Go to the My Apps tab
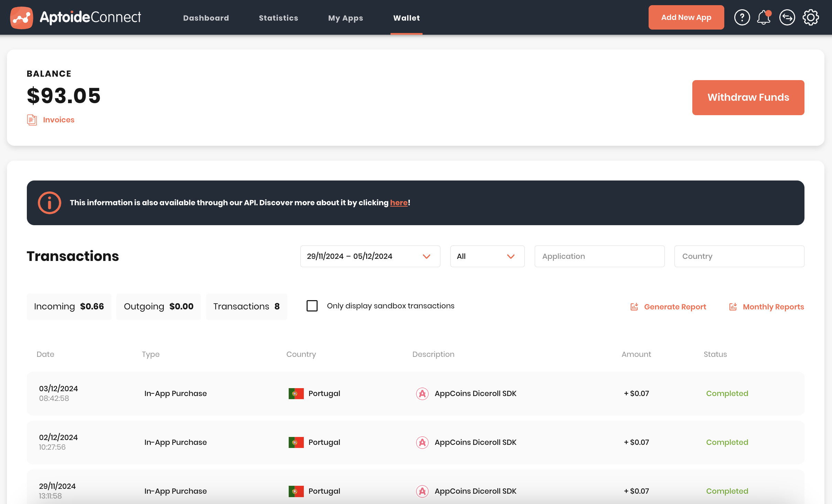The height and width of the screenshot is (504, 832). pyautogui.click(x=345, y=18)
